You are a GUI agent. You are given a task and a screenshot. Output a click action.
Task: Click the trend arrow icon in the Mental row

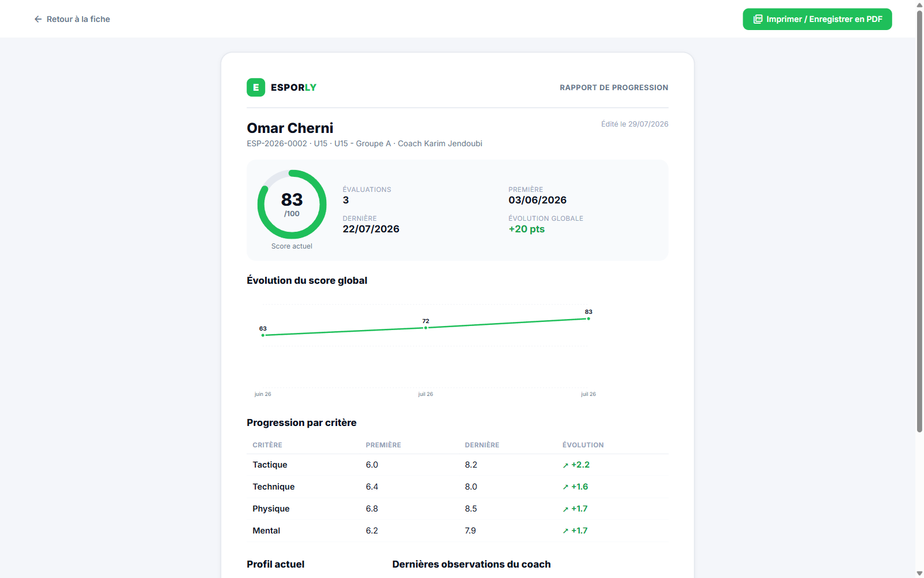point(566,531)
